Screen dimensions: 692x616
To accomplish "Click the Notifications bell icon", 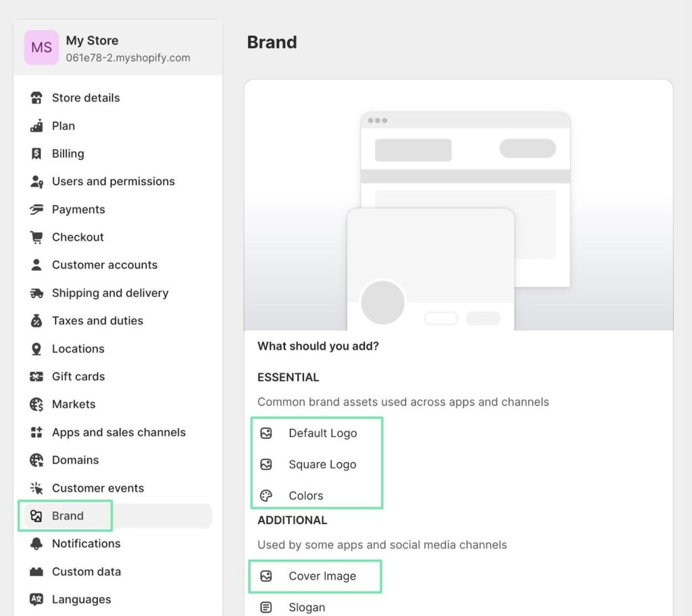I will coord(36,544).
